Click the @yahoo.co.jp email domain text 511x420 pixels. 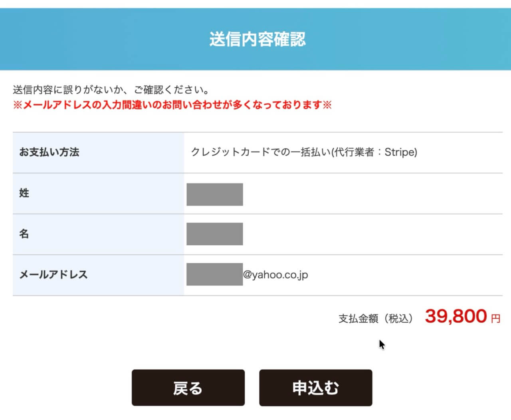click(x=276, y=275)
